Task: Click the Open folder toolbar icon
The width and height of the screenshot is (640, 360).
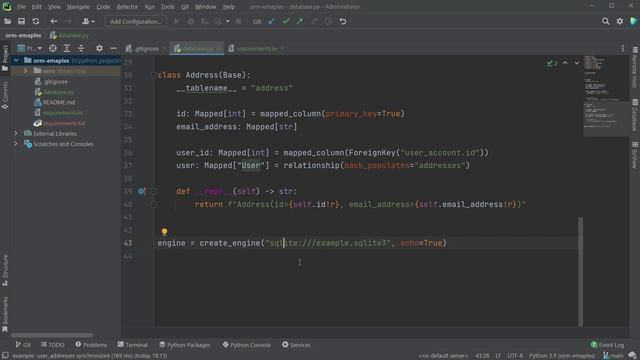Action: (x=7, y=21)
